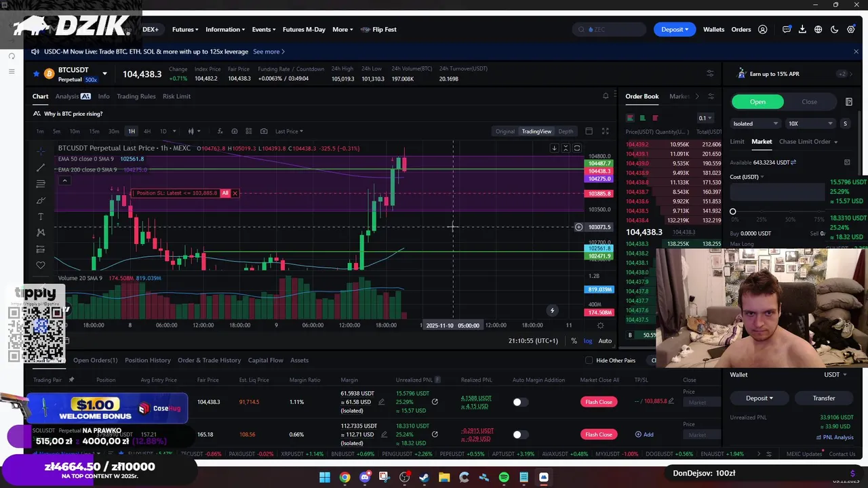Click the language globe icon
The height and width of the screenshot is (488, 868).
(x=818, y=29)
